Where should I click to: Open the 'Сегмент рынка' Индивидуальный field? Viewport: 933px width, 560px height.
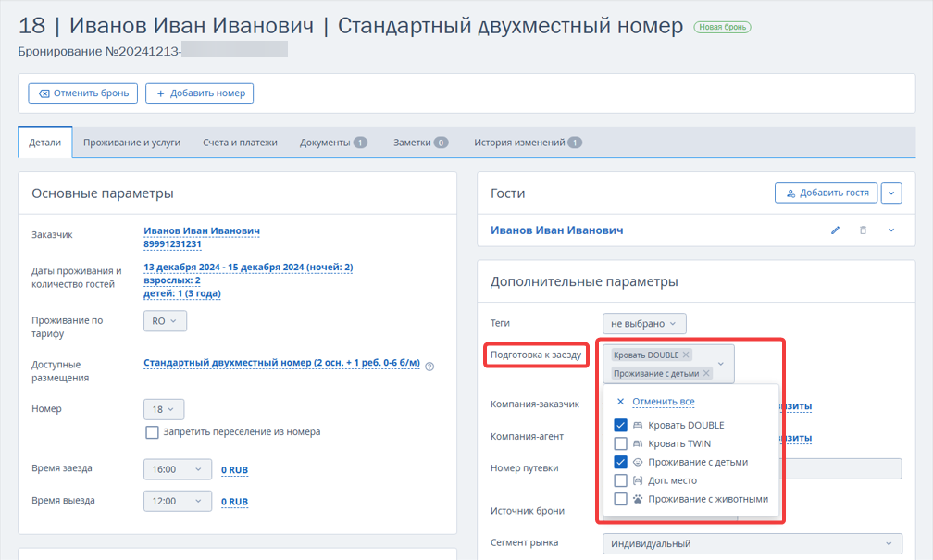pos(753,544)
